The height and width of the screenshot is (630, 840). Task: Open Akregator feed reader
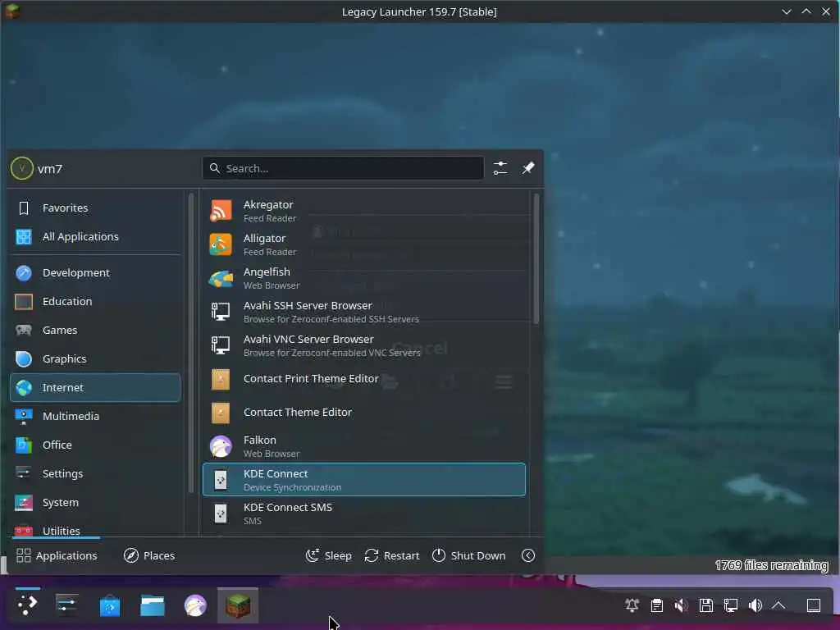(x=363, y=211)
